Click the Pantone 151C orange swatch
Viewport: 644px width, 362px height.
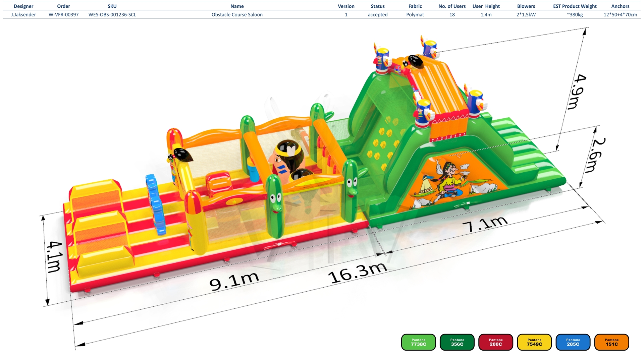click(611, 342)
